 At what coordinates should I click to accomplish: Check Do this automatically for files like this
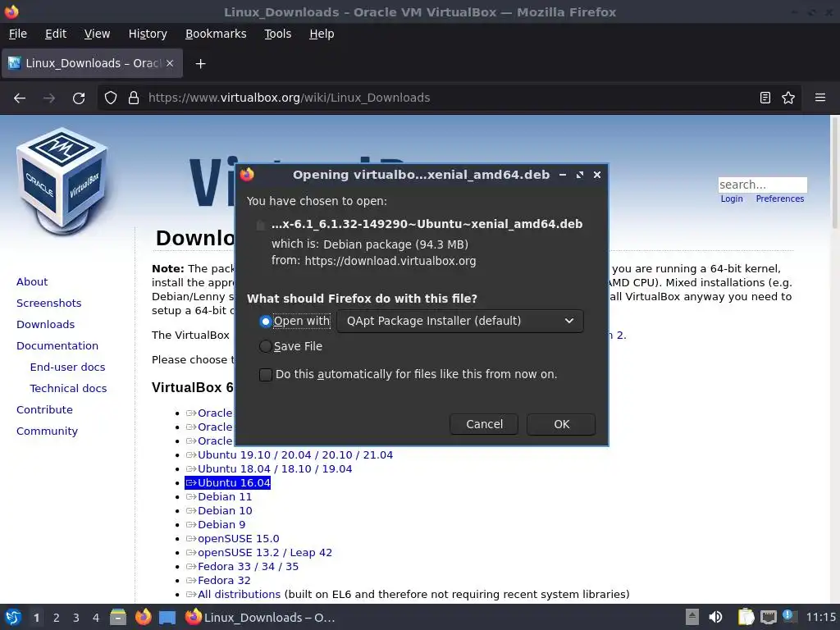click(x=266, y=374)
